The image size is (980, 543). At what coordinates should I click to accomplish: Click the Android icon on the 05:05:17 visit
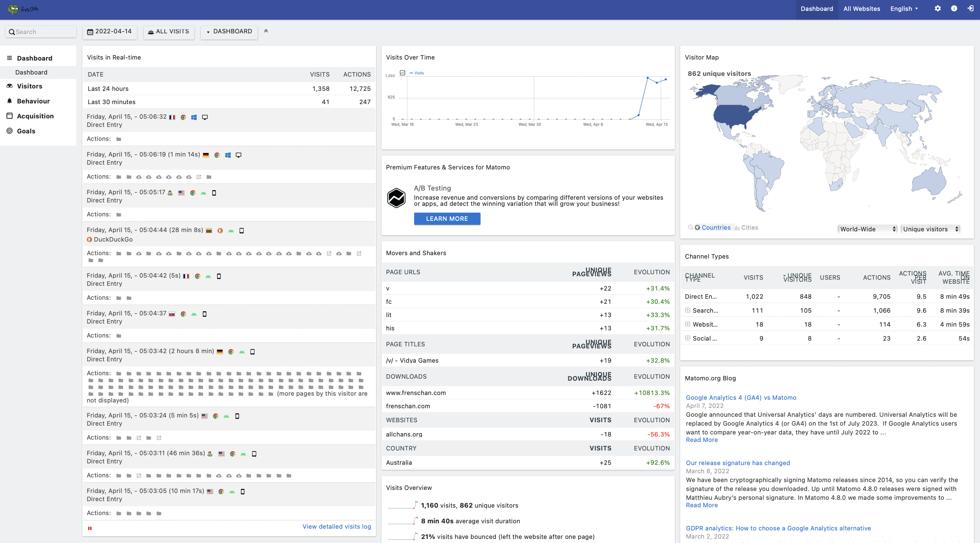point(203,193)
